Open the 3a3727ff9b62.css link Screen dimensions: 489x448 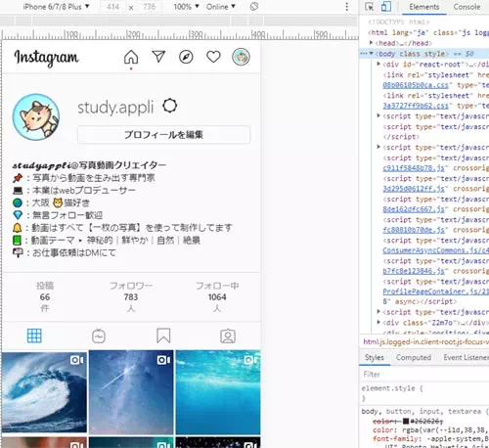pyautogui.click(x=416, y=106)
